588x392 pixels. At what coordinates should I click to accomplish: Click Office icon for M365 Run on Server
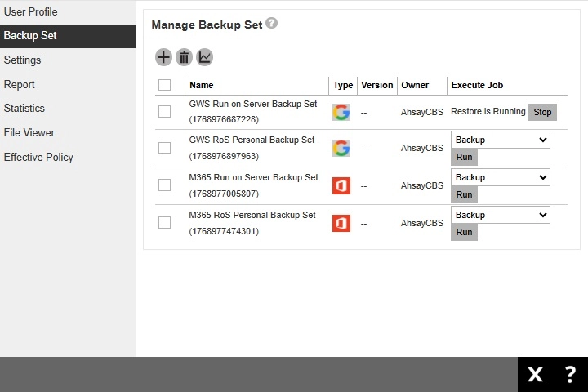pyautogui.click(x=341, y=185)
